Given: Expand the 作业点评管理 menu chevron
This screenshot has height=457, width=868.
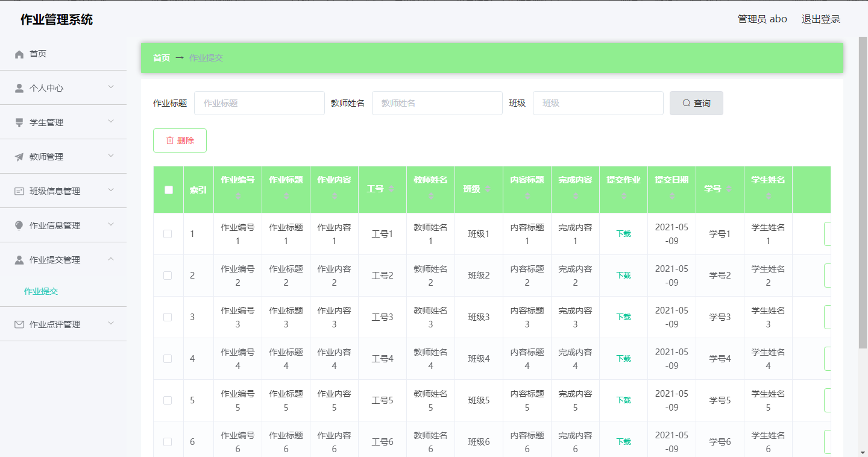Looking at the screenshot, I should click(x=111, y=324).
